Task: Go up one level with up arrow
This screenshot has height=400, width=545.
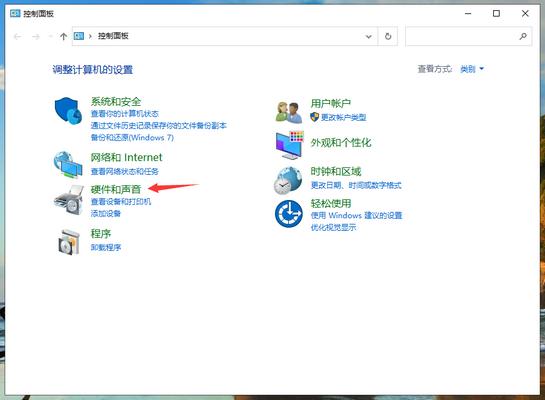Action: click(63, 36)
